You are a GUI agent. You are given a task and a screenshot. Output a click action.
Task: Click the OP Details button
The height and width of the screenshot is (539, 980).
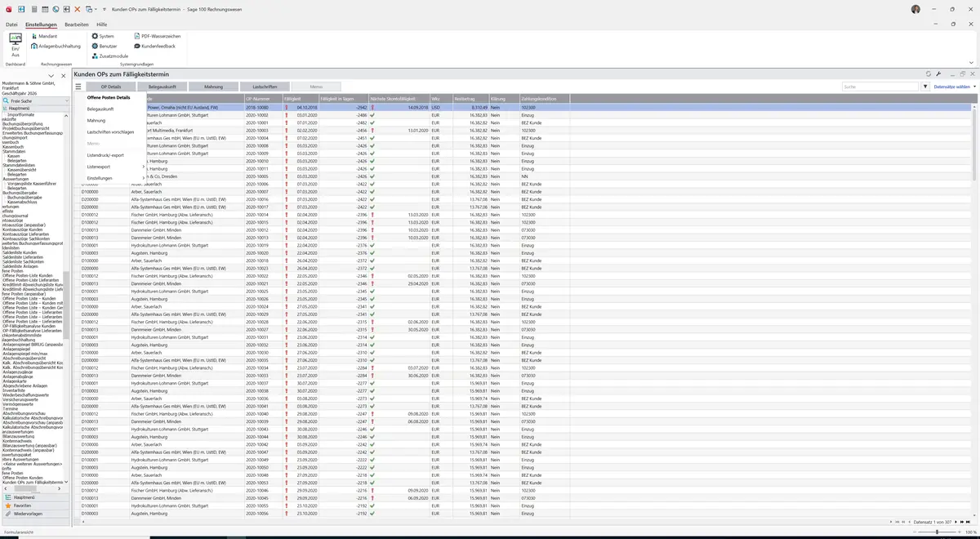coord(110,87)
